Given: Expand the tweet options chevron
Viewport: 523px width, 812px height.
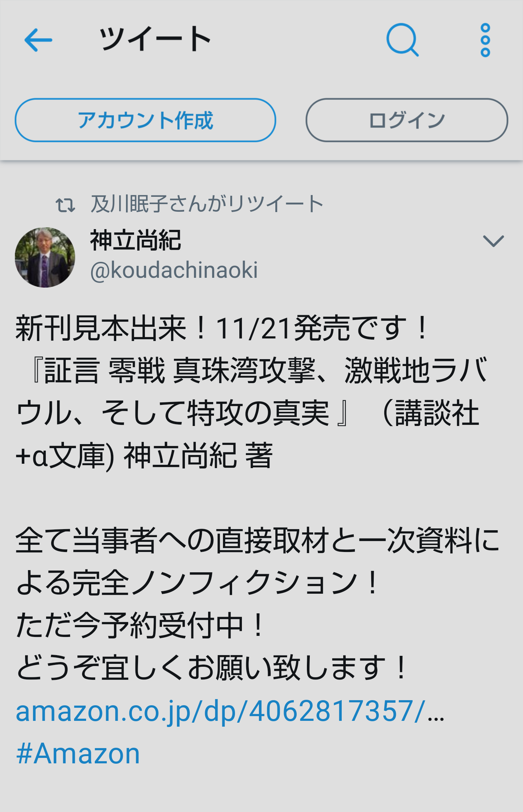Looking at the screenshot, I should coord(493,241).
